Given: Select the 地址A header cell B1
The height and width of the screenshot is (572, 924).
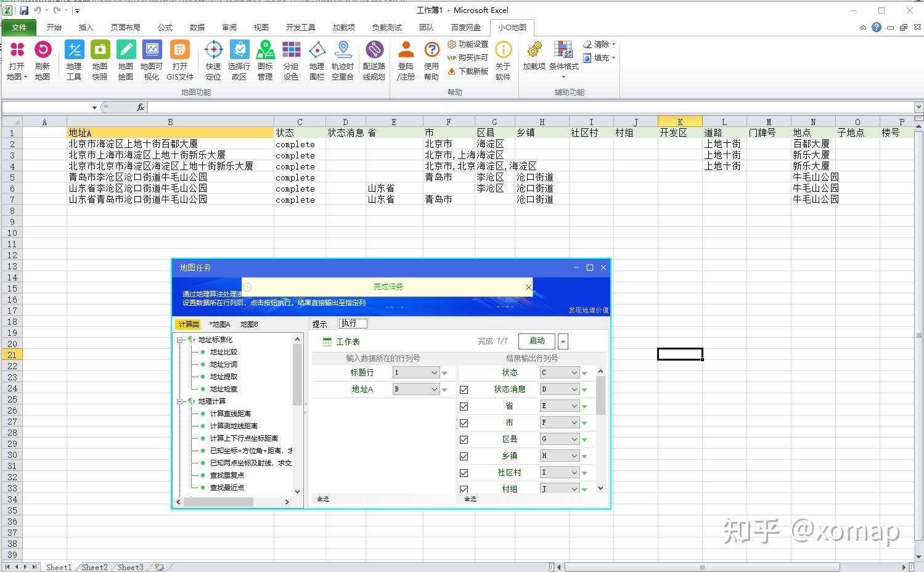Looking at the screenshot, I should pyautogui.click(x=170, y=133).
